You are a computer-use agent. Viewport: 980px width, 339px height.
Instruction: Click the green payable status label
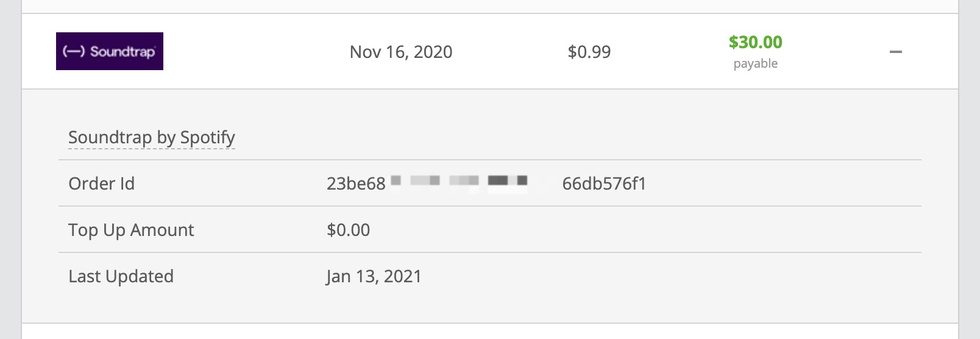click(x=756, y=63)
